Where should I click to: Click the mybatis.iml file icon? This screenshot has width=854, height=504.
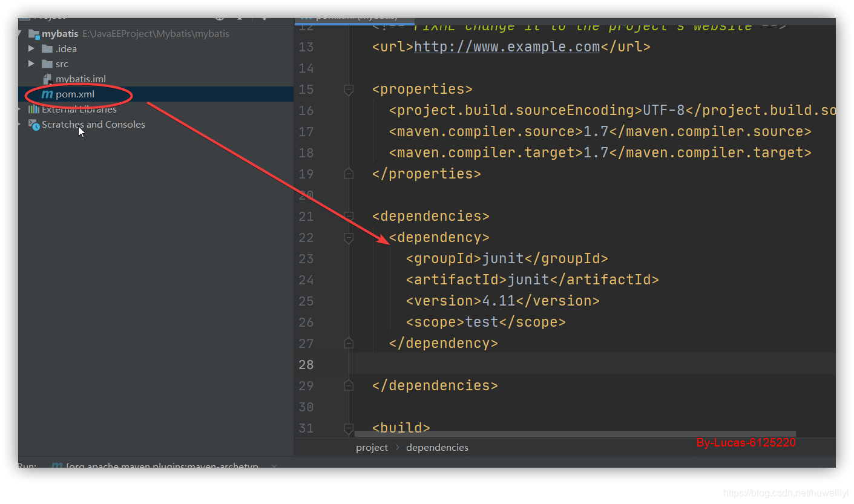click(x=47, y=79)
